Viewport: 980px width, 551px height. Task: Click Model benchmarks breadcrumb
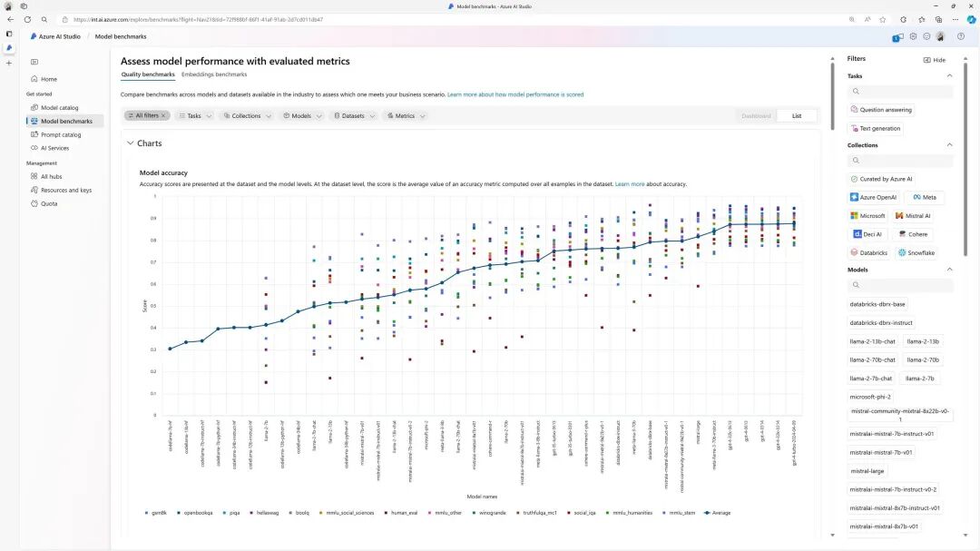pos(121,36)
